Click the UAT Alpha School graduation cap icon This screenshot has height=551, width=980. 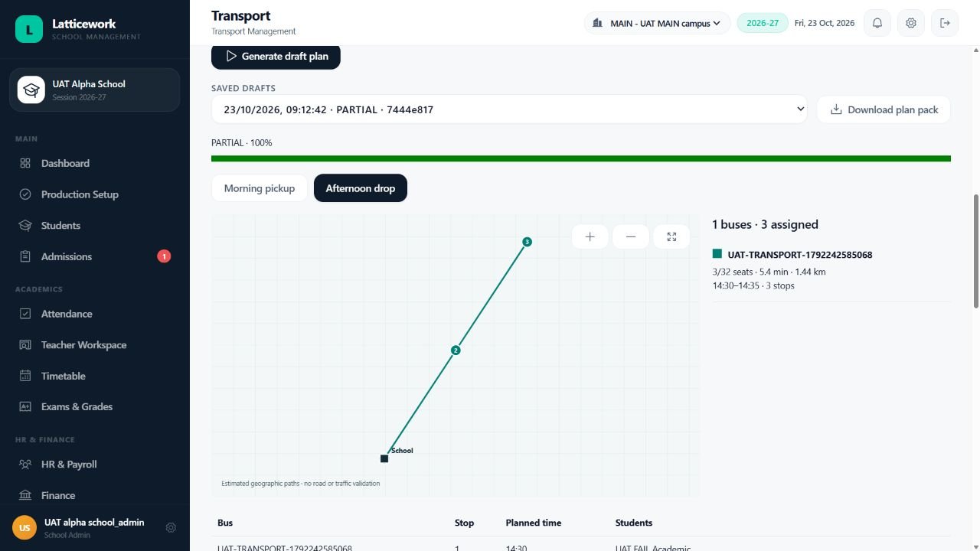(x=31, y=90)
